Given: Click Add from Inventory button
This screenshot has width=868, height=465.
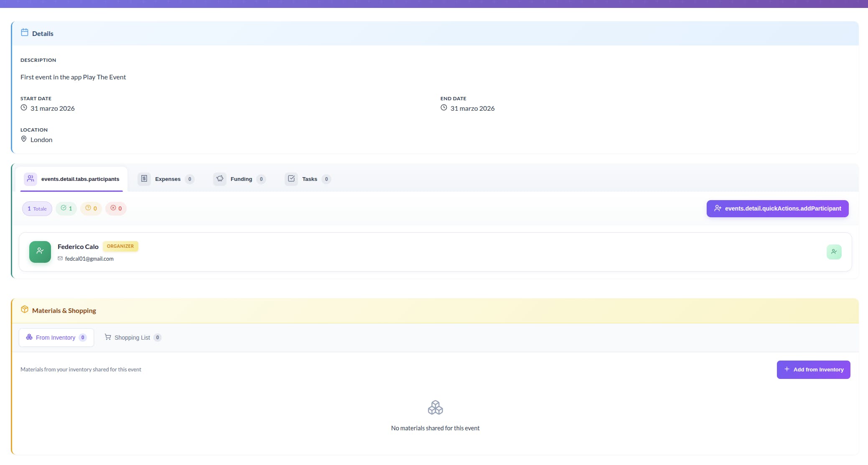Looking at the screenshot, I should pos(813,370).
